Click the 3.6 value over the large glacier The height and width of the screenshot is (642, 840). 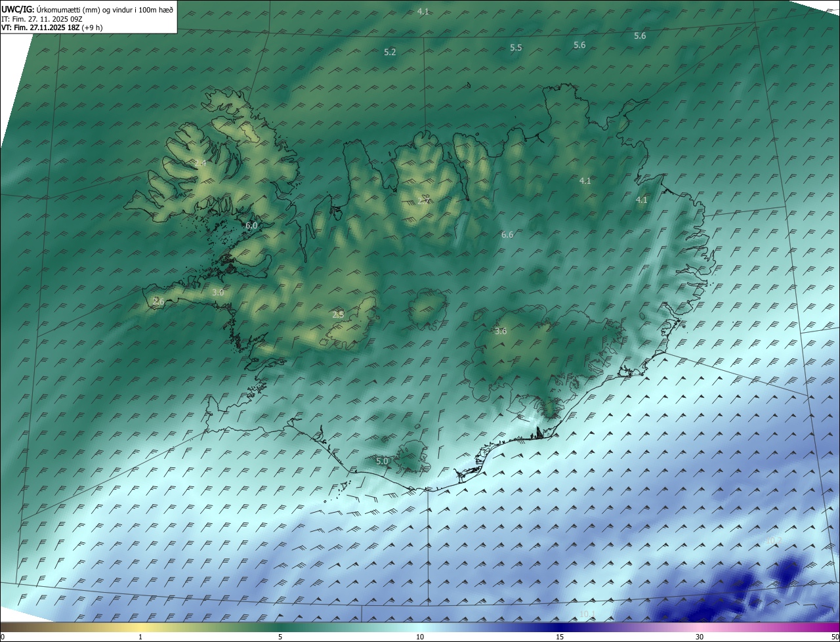pos(501,331)
